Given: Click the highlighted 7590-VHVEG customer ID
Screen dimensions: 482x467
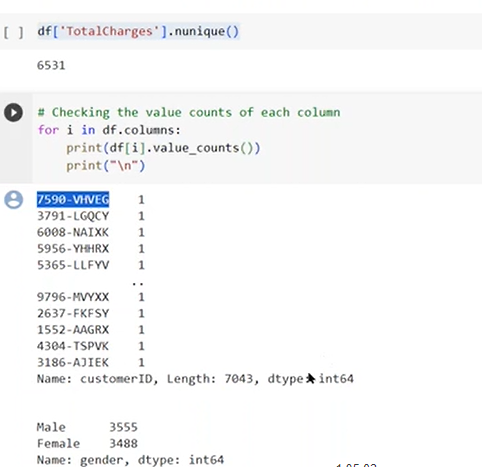Looking at the screenshot, I should pos(73,200).
